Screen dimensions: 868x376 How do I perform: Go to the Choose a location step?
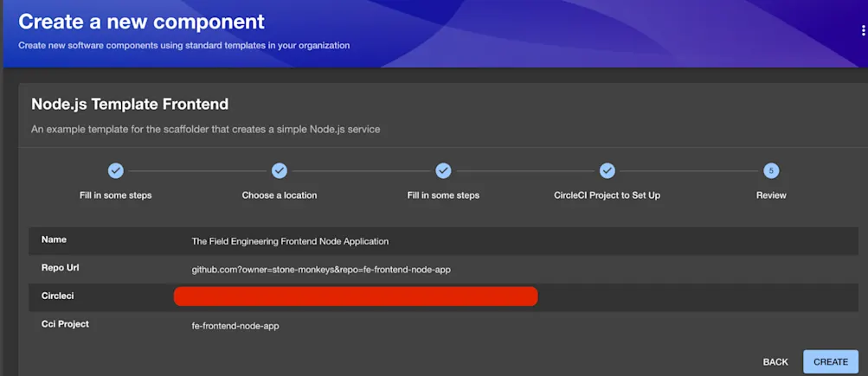pyautogui.click(x=280, y=195)
